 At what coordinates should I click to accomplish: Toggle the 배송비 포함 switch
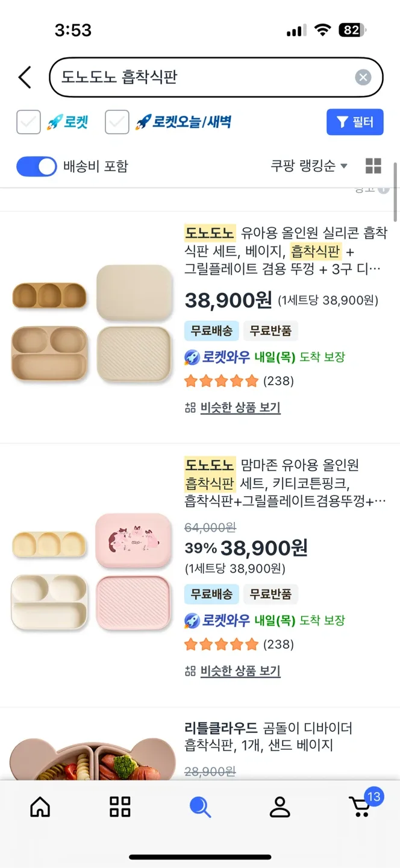click(x=37, y=166)
